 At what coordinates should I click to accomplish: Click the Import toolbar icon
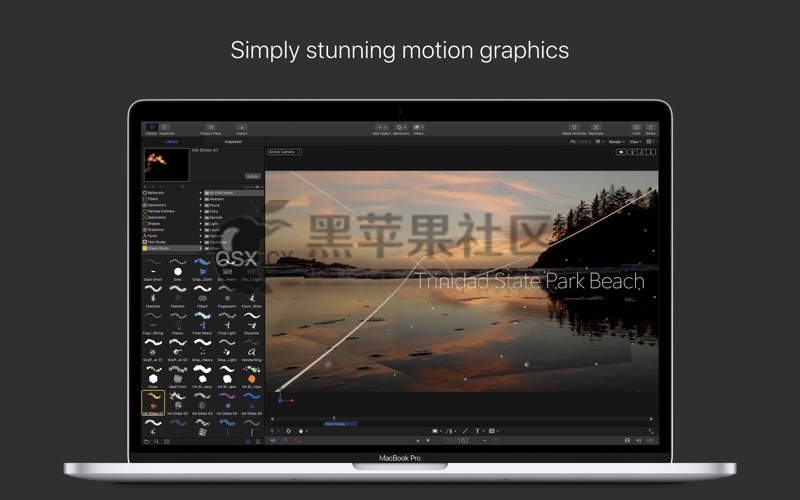click(x=242, y=129)
